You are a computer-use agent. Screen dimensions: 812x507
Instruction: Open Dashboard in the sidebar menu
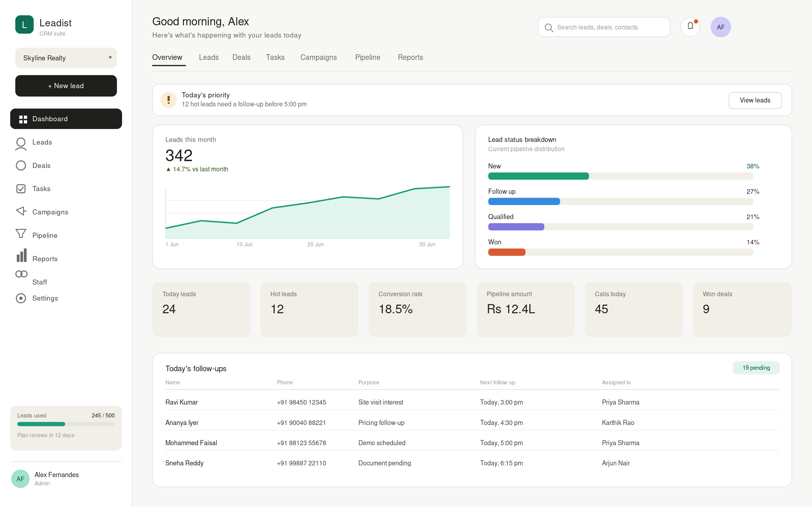pos(66,119)
